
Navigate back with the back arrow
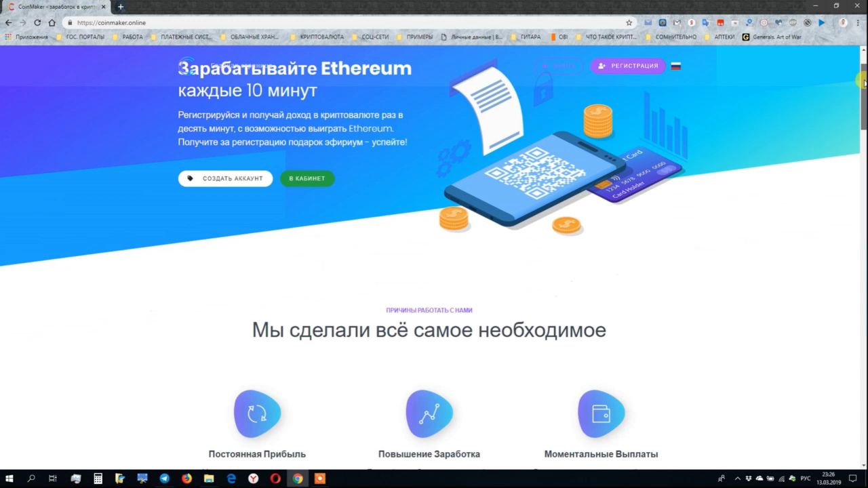point(8,22)
